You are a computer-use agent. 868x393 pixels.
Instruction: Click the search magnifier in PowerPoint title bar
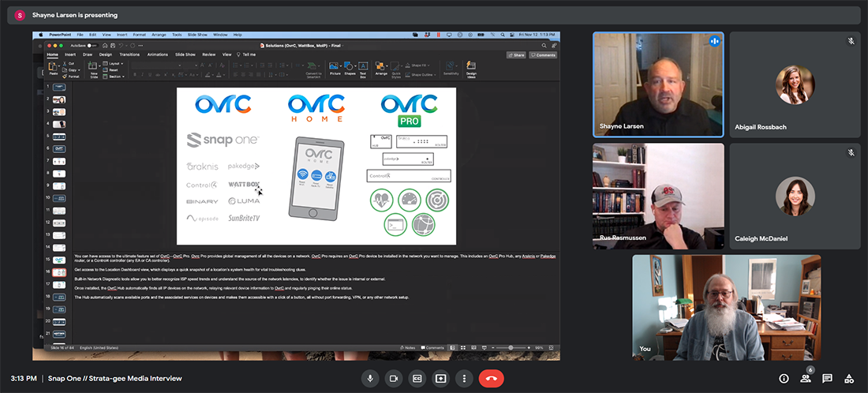pyautogui.click(x=544, y=46)
